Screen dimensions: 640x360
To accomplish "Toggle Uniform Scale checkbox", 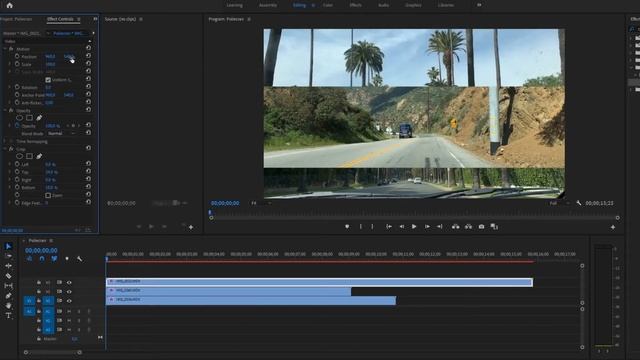I will (x=48, y=80).
